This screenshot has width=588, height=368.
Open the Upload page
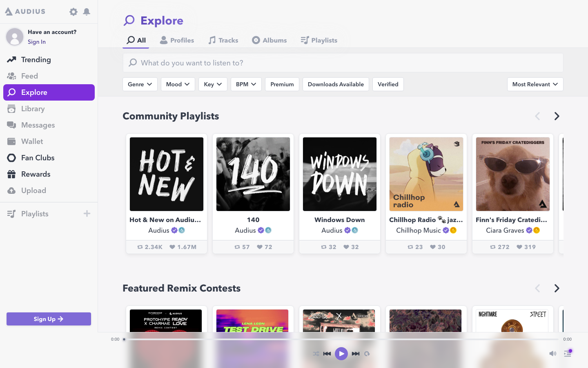[49, 191]
